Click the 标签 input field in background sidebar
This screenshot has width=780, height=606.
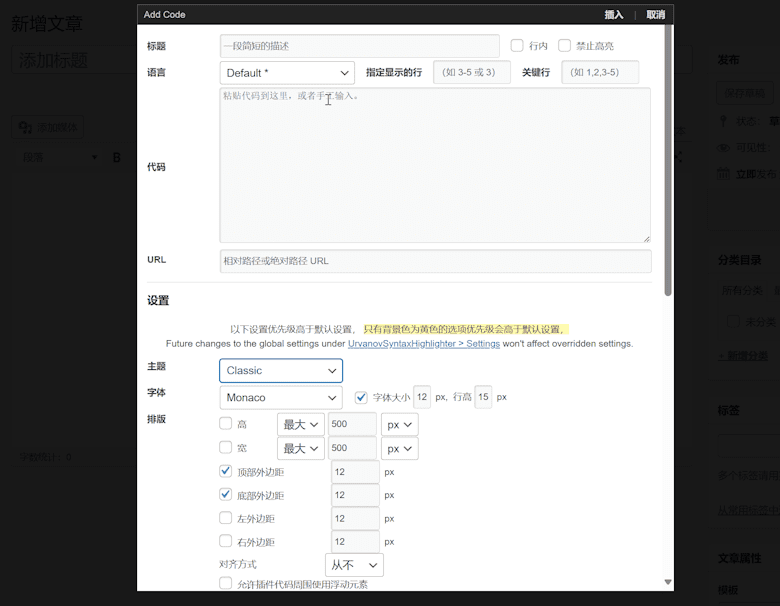[749, 446]
